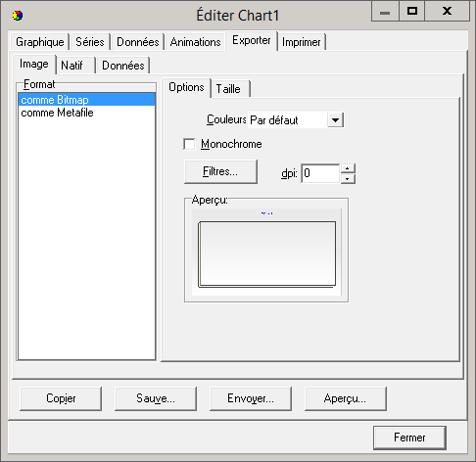Click the chart preview thumbnail in Aperçu
The height and width of the screenshot is (462, 476).
click(x=266, y=253)
